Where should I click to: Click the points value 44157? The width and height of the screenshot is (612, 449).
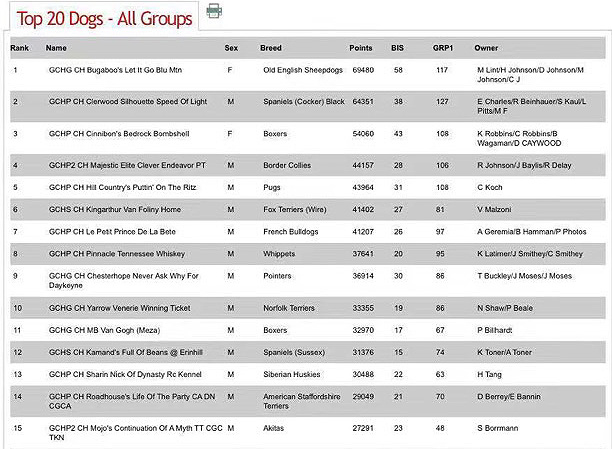(x=363, y=165)
